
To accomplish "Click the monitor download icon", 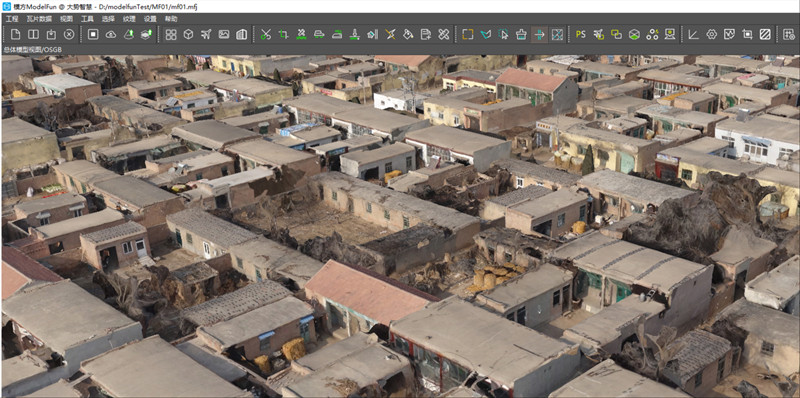I will tap(670, 34).
